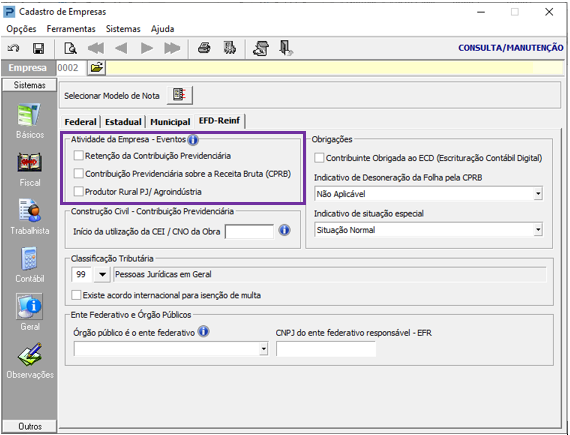Open the Ferramentas menu
Image resolution: width=570 pixels, height=435 pixels.
(71, 29)
